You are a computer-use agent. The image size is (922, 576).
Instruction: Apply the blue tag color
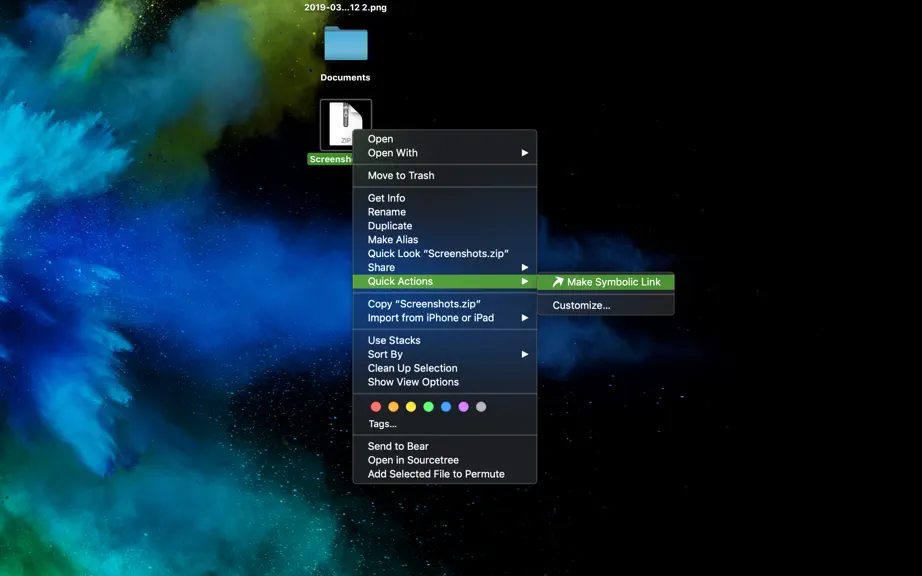(446, 407)
